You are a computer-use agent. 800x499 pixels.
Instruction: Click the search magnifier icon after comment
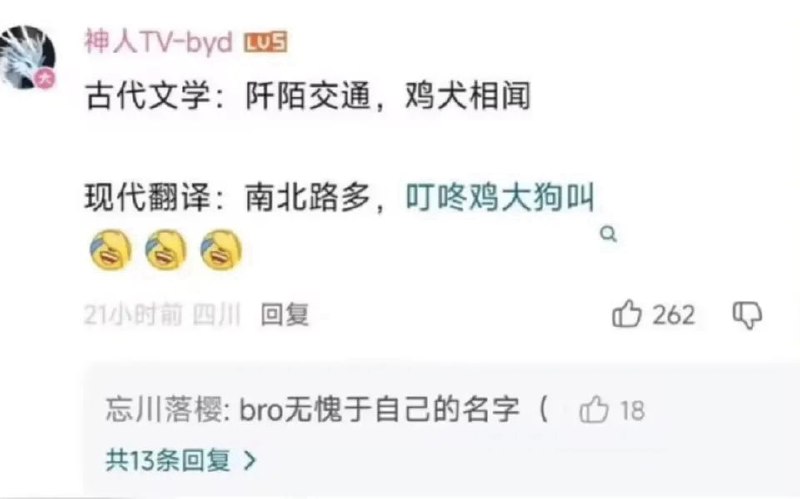[x=608, y=235]
